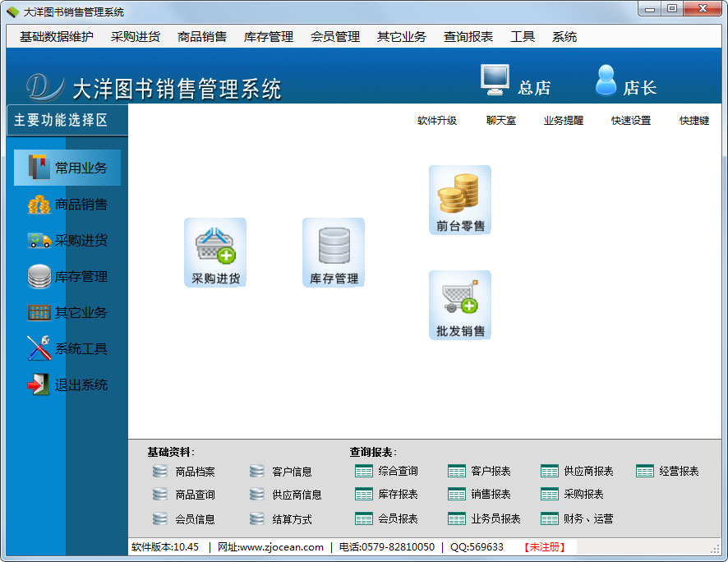This screenshot has width=728, height=562.
Task: Open 商品档案 under 基础资料
Action: [183, 472]
